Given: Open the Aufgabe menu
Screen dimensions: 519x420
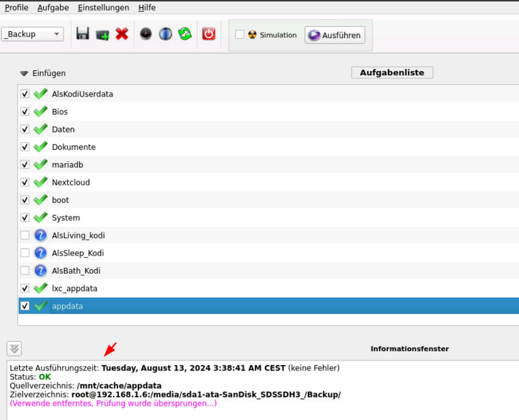Looking at the screenshot, I should (53, 7).
